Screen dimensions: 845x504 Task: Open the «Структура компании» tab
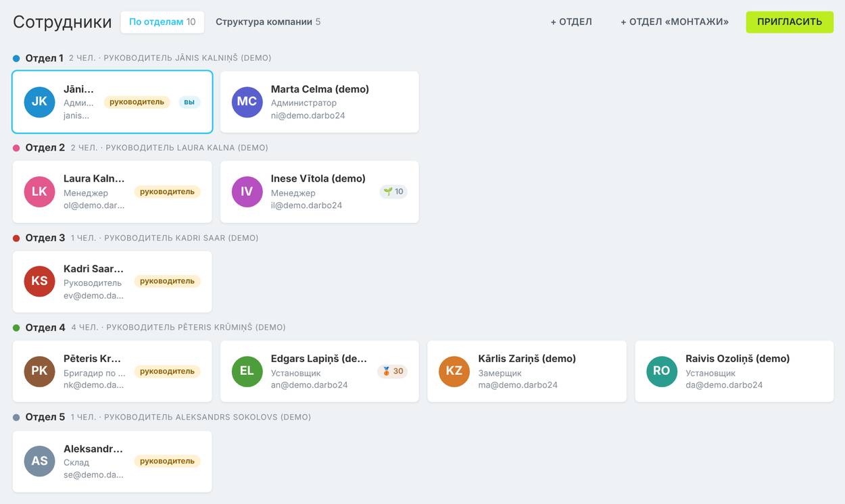tap(268, 22)
